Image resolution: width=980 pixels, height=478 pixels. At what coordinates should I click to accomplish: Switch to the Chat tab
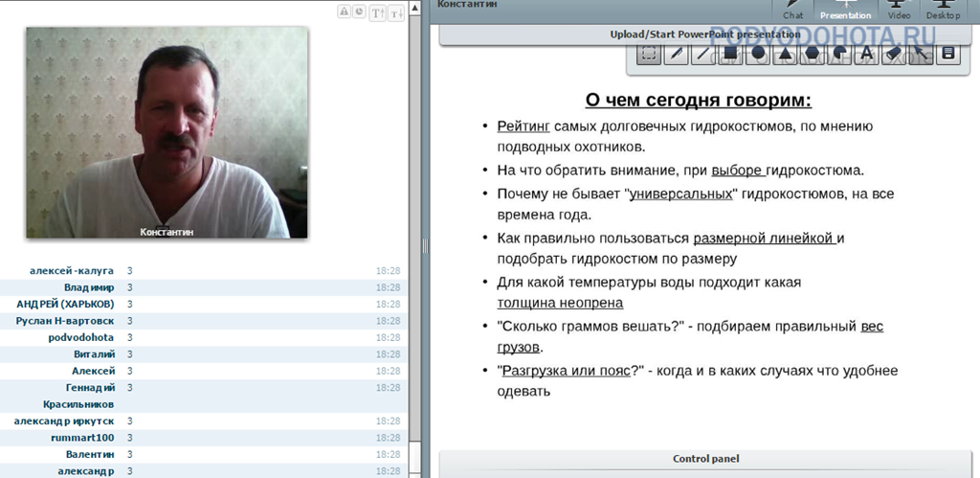pos(793,11)
